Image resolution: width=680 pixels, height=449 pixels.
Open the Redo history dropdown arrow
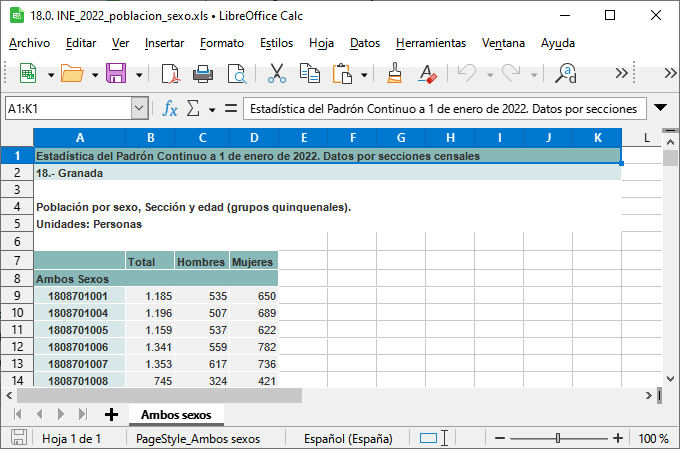[x=534, y=75]
